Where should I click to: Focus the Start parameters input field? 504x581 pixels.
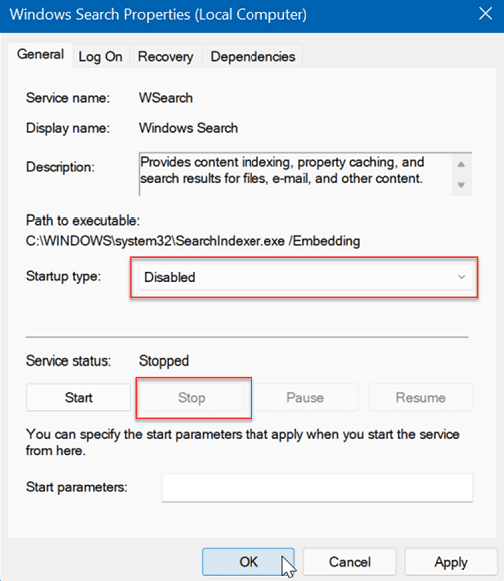pyautogui.click(x=317, y=487)
